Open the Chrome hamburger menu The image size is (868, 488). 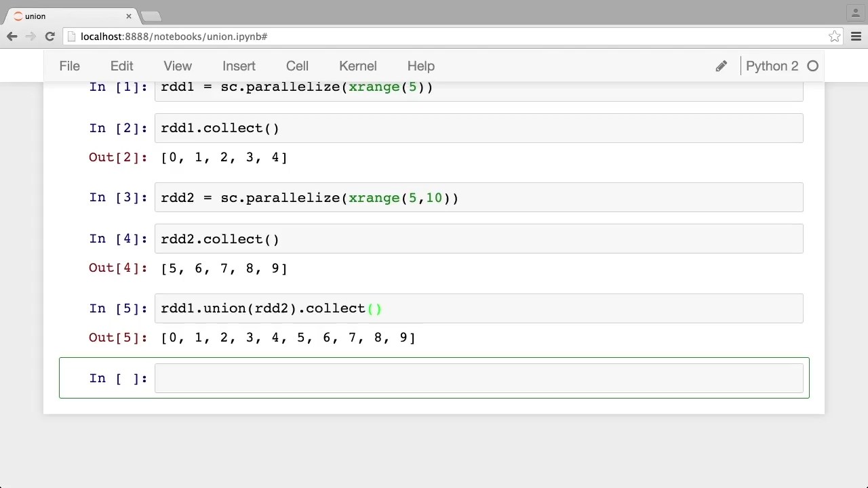[x=856, y=37]
